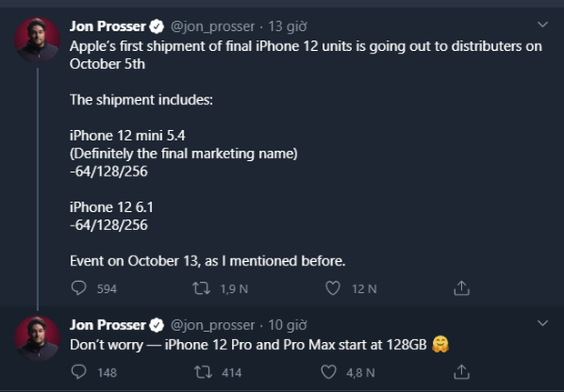
Task: Retweet the iPhone 12 shipment tweet
Action: pos(204,288)
